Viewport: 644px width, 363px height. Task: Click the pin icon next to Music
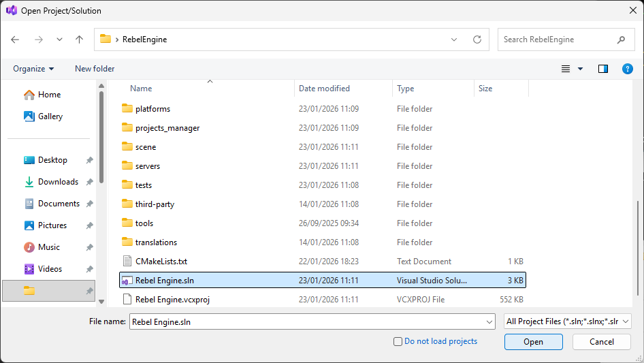click(x=90, y=247)
